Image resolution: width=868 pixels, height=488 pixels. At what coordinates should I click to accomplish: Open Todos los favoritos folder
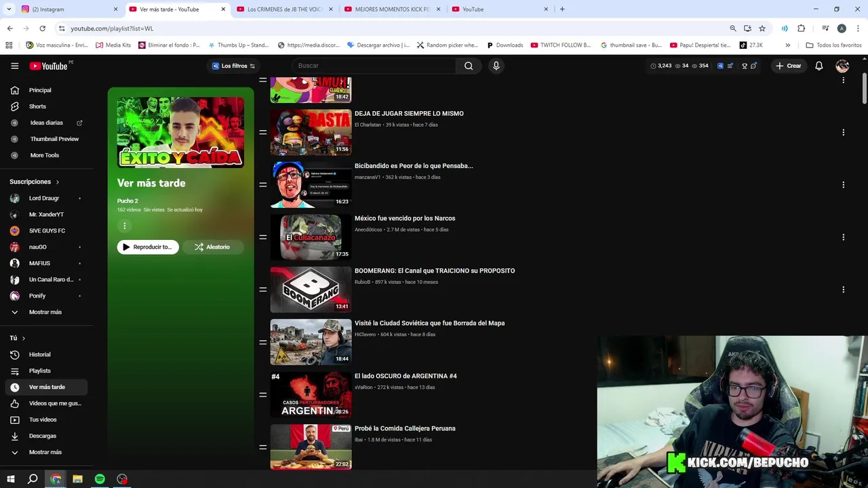tap(833, 45)
